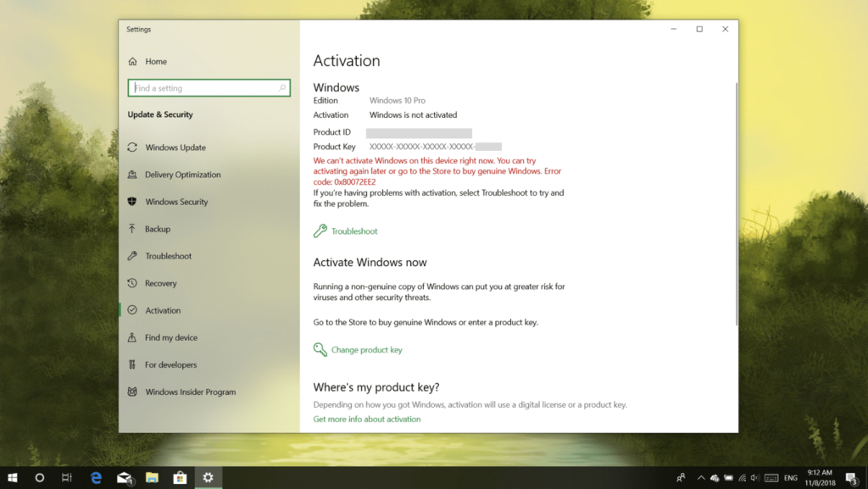Click the Windows Insider Program icon
Screen dimensions: 868x489
132,391
